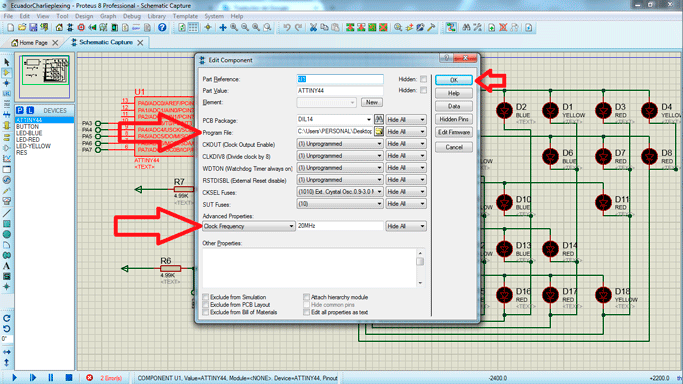Image resolution: width=683 pixels, height=384 pixels.
Task: Toggle Hidden checkbox for Part Reference
Action: pyautogui.click(x=423, y=79)
